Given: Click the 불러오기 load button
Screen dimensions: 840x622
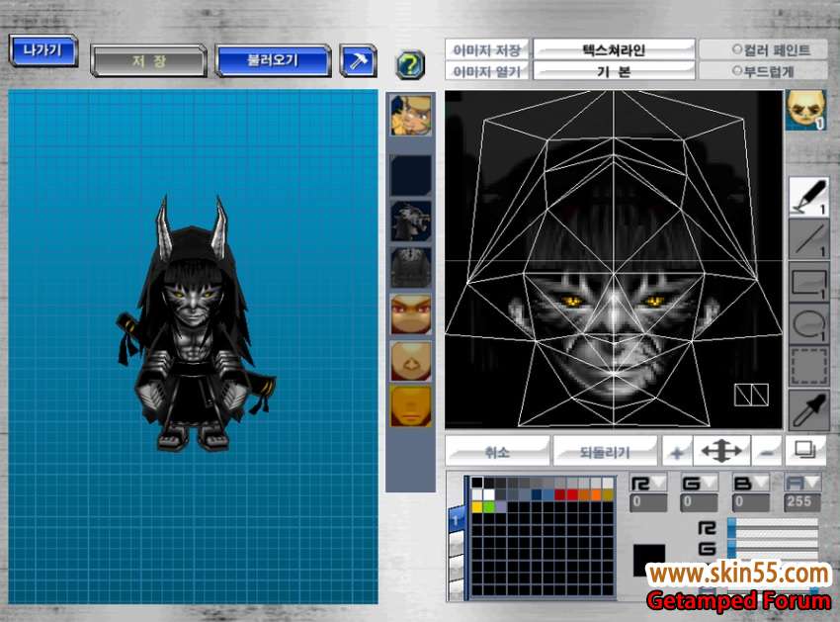Looking at the screenshot, I should click(x=273, y=60).
